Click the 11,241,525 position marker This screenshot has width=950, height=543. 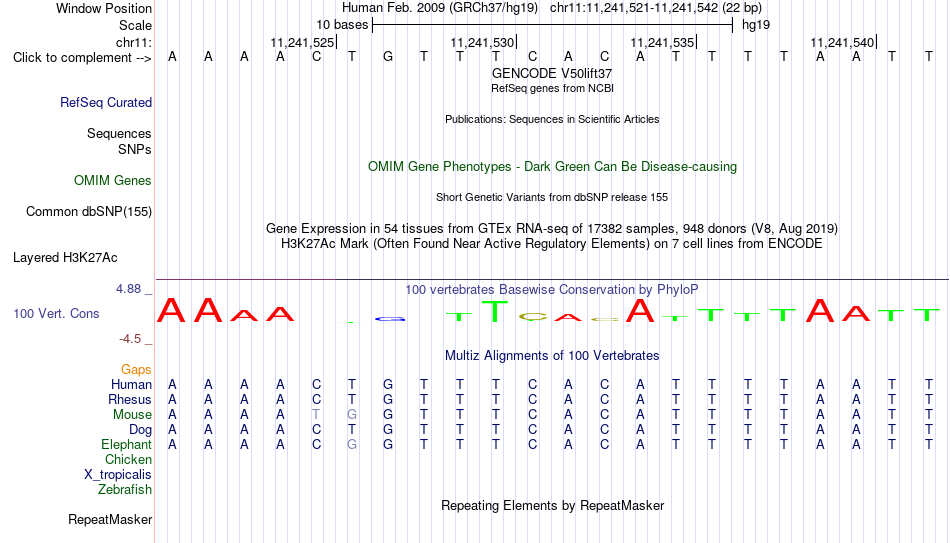[x=302, y=42]
